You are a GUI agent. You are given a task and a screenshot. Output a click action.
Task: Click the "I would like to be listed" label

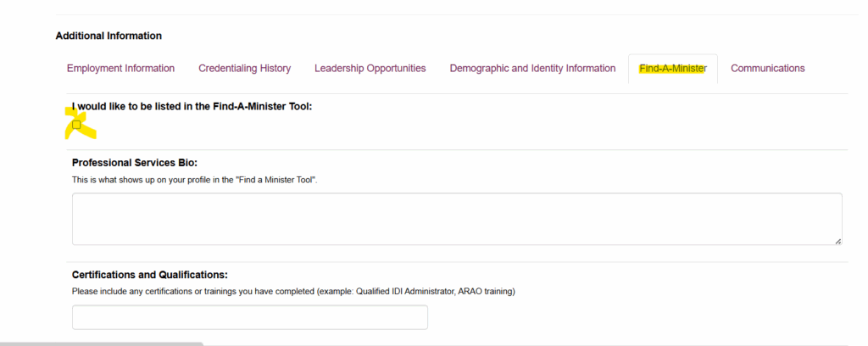click(x=192, y=107)
